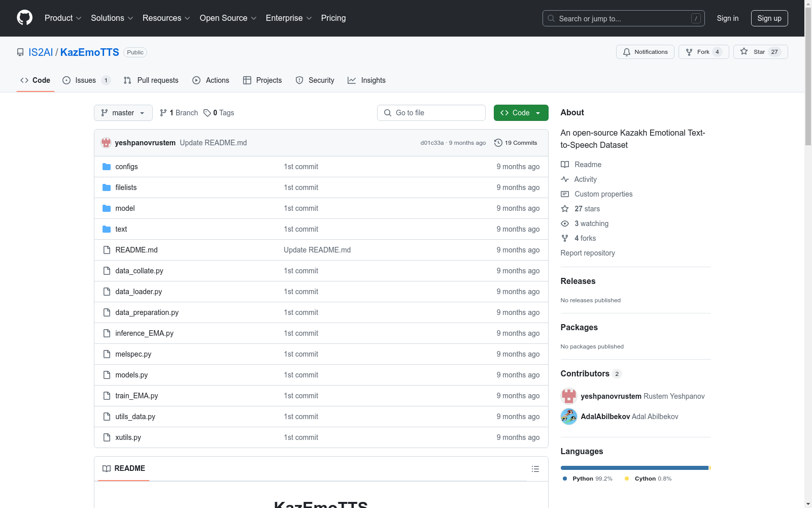The width and height of the screenshot is (812, 508).
Task: Open the Pull requests tab
Action: pyautogui.click(x=151, y=80)
